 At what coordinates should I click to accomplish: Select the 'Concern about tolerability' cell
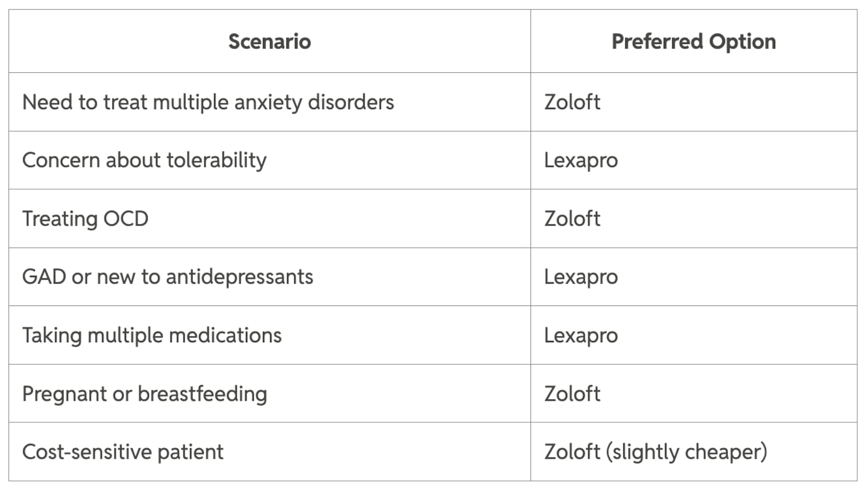(x=144, y=160)
